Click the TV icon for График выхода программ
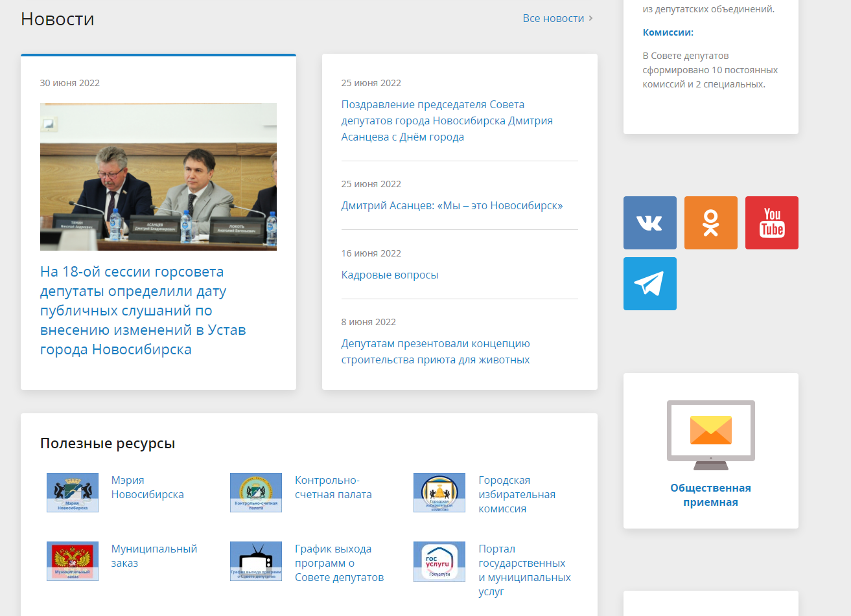Image resolution: width=851 pixels, height=616 pixels. 256,561
